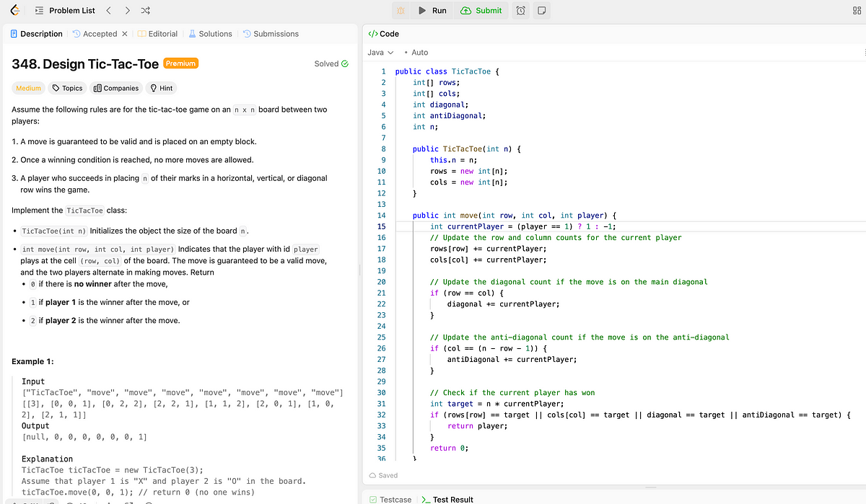866x504 pixels.
Task: Go to the previous problem arrow
Action: click(108, 10)
